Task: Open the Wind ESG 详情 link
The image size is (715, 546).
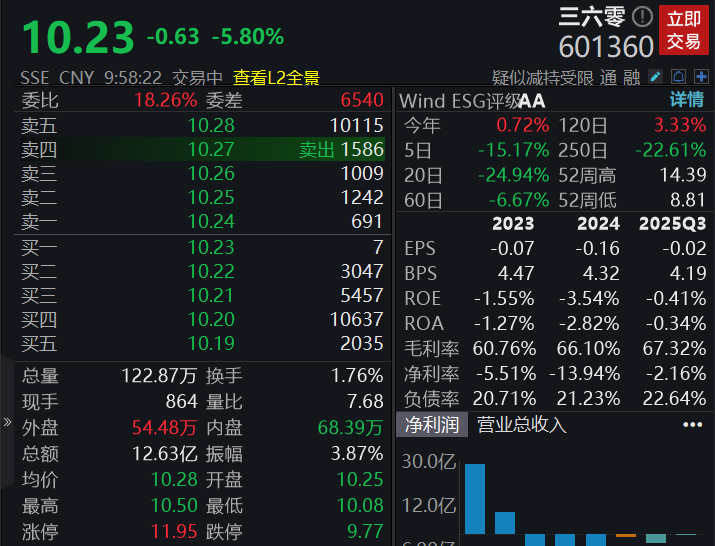Action: tap(686, 100)
